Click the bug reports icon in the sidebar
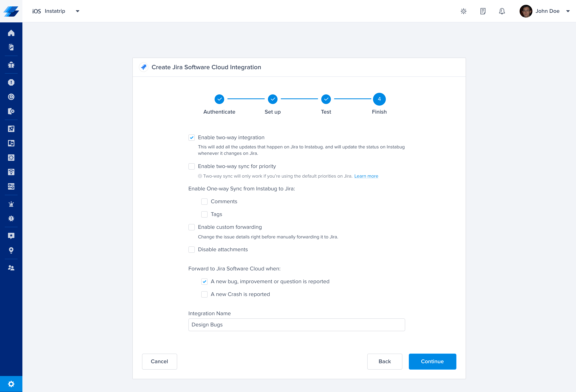Image resolution: width=576 pixels, height=392 pixels. pyautogui.click(x=11, y=65)
